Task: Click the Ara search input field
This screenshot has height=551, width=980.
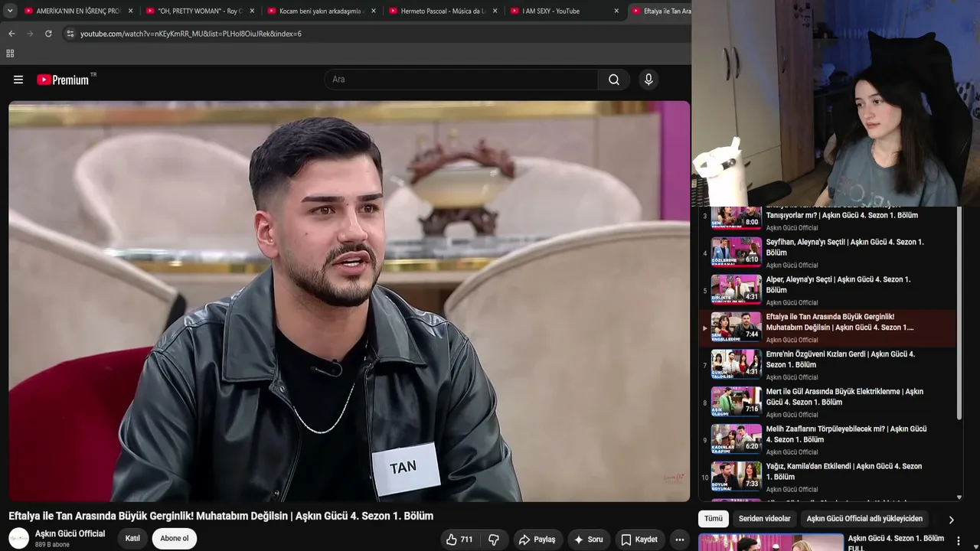Action: pos(461,80)
